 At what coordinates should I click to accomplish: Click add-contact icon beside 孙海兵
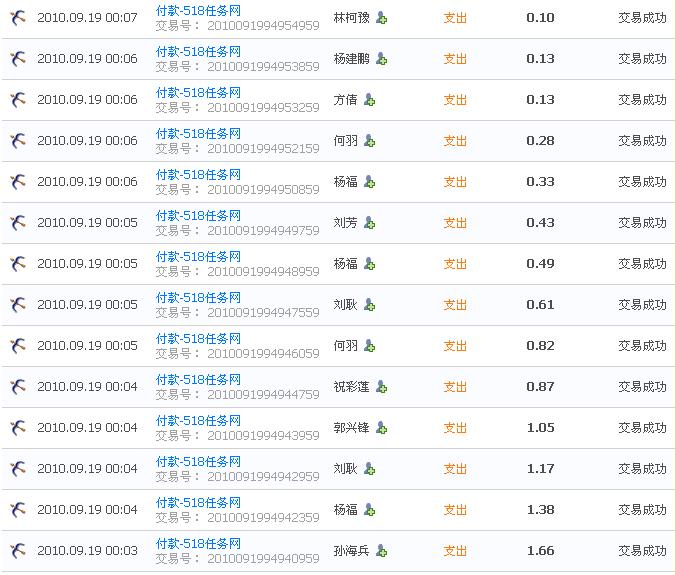[382, 551]
